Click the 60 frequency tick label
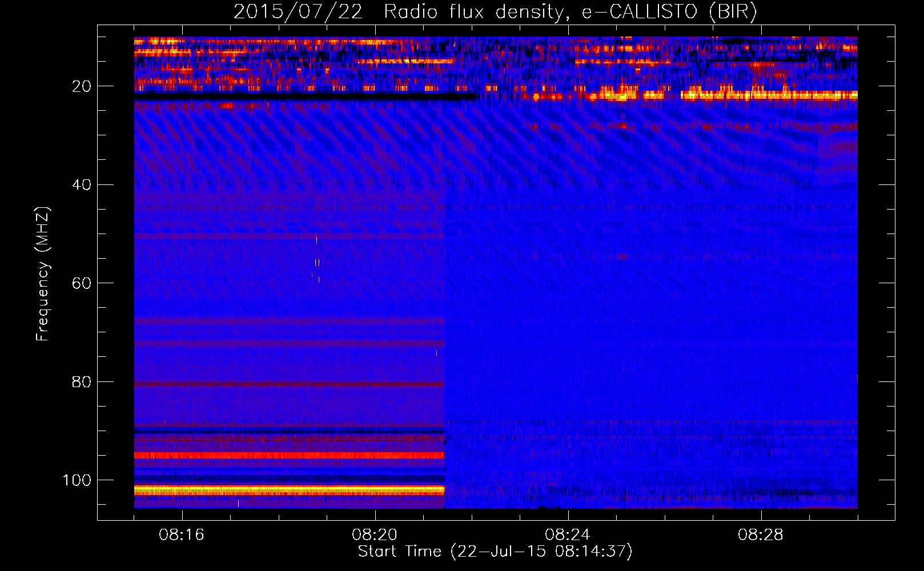 tap(82, 284)
